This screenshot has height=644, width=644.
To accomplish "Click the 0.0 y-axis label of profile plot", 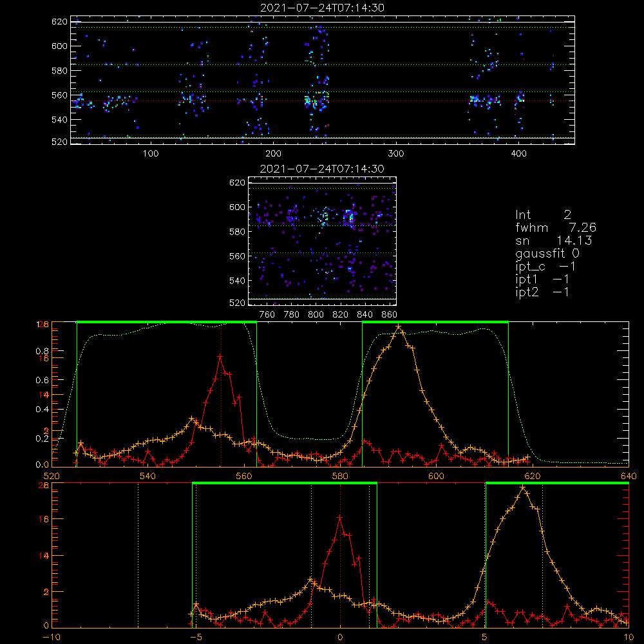I will coord(42,464).
